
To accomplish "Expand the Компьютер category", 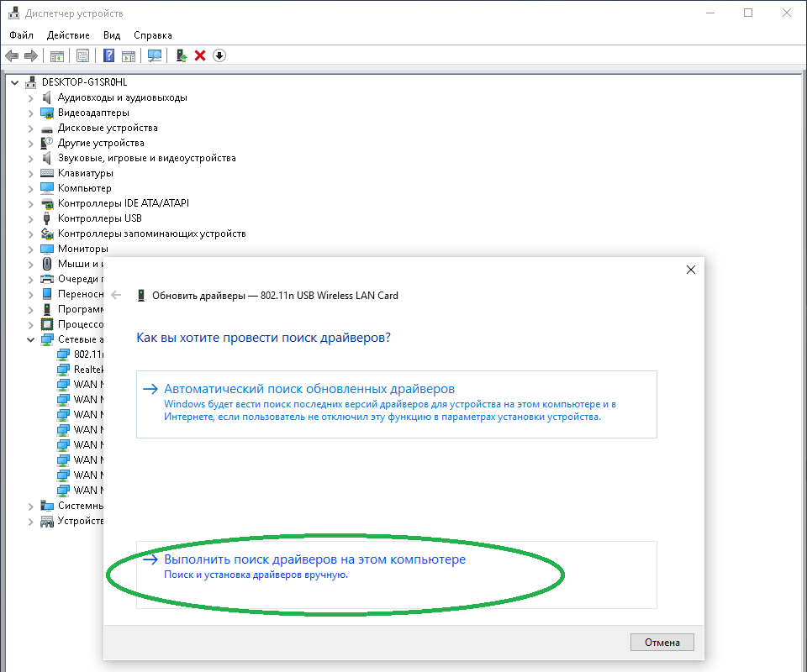I will point(30,189).
